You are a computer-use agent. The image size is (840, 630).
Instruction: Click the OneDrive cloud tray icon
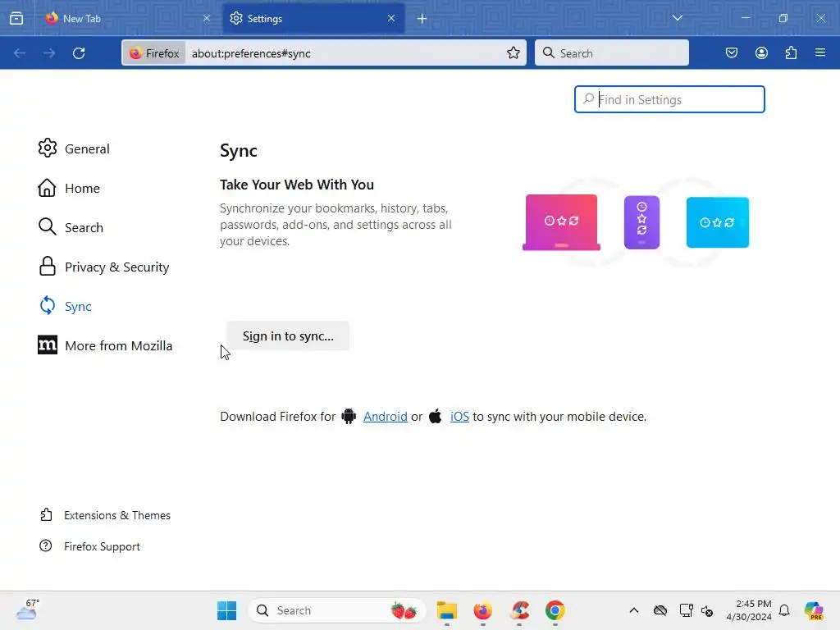tap(660, 610)
